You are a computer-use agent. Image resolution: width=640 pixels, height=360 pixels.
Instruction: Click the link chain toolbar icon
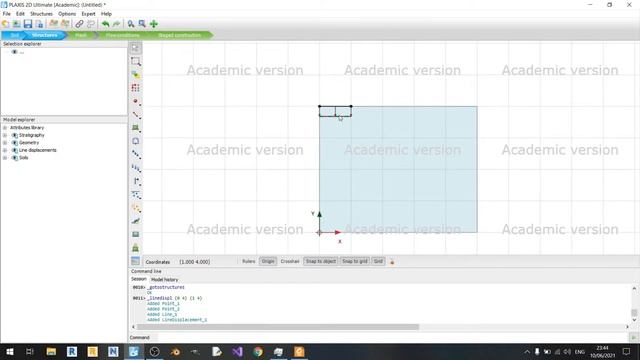tap(79, 24)
